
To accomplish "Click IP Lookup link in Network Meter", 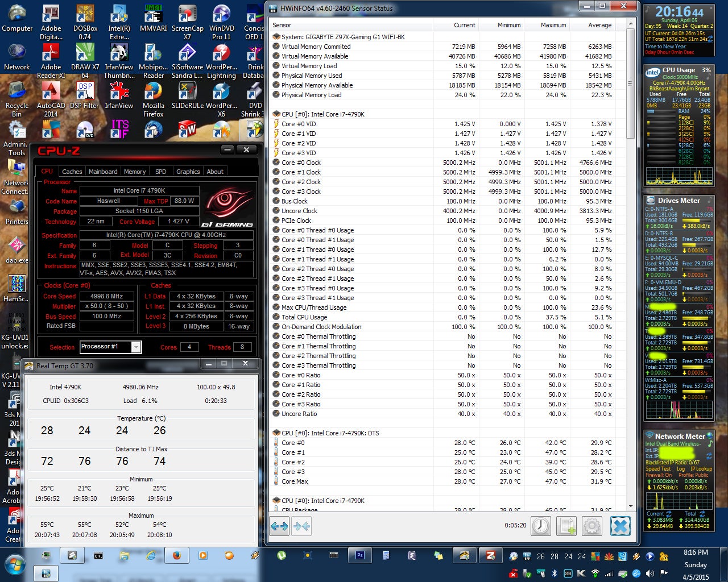I will pyautogui.click(x=701, y=469).
